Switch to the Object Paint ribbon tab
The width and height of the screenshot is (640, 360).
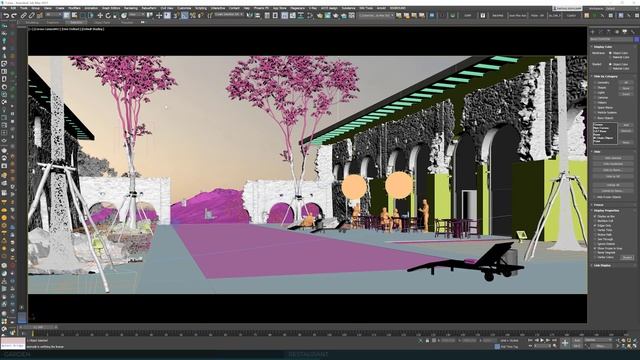point(102,22)
